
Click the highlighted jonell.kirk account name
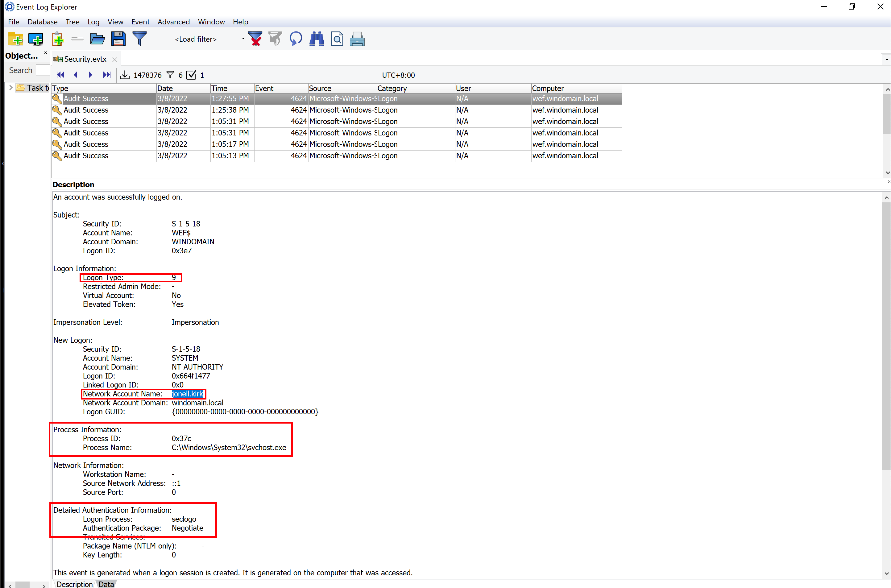pos(188,394)
